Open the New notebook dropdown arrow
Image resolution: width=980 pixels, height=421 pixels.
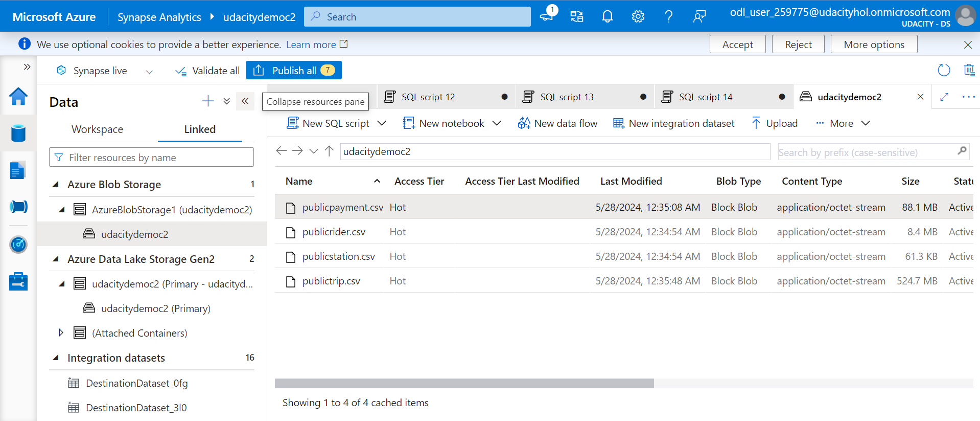pyautogui.click(x=497, y=123)
